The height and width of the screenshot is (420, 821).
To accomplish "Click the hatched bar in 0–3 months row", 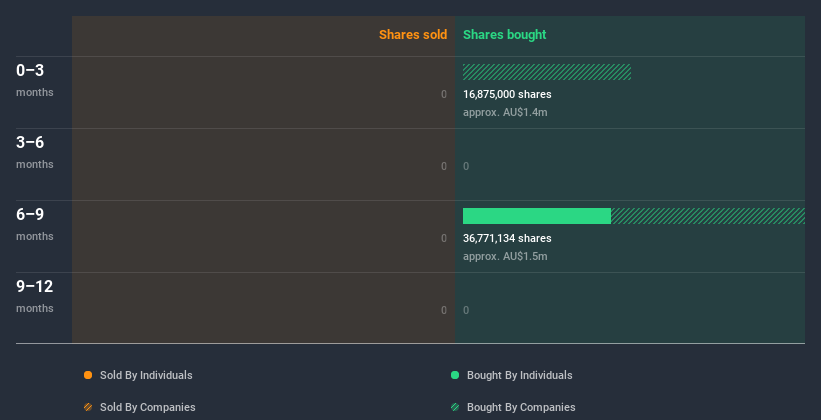I will (x=547, y=72).
